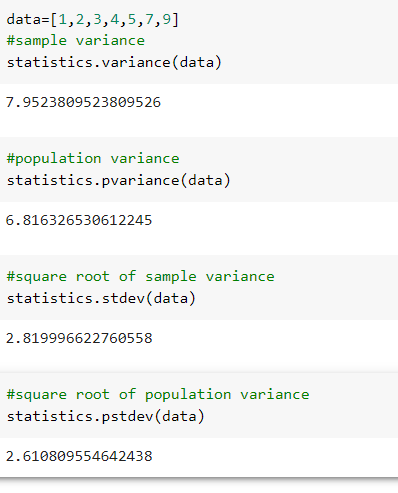This screenshot has height=493, width=398.
Task: Select output value 2.610809554642438
Action: click(x=79, y=456)
